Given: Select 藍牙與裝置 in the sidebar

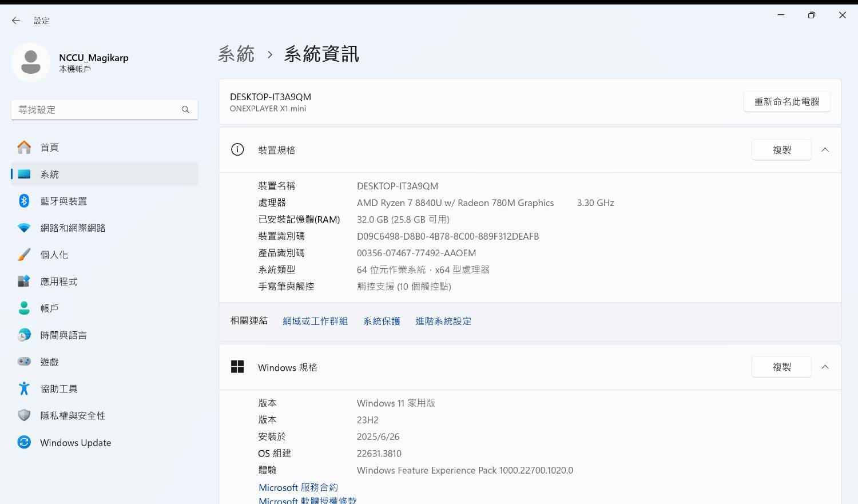Looking at the screenshot, I should (105, 201).
